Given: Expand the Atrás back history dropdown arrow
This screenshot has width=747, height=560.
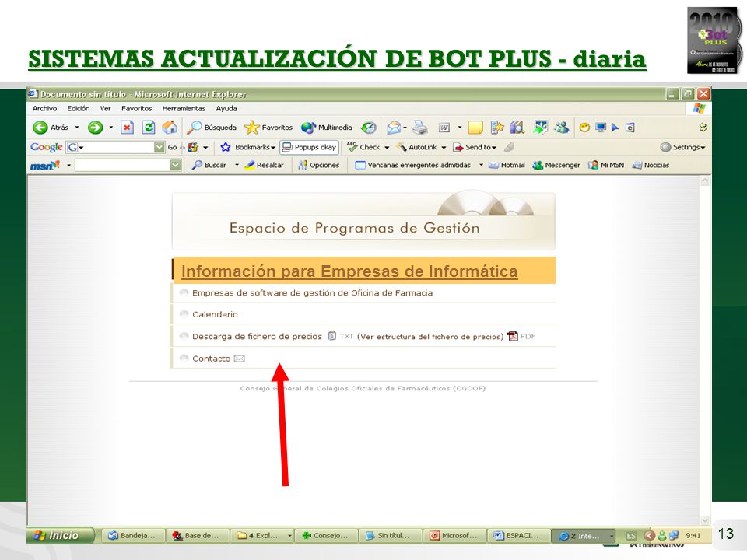Looking at the screenshot, I should point(77,128).
